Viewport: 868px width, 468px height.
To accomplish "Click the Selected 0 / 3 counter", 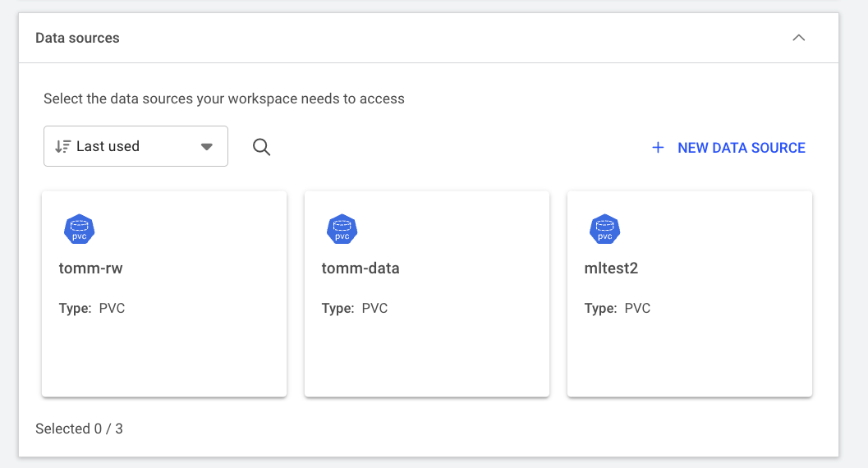I will coord(79,429).
